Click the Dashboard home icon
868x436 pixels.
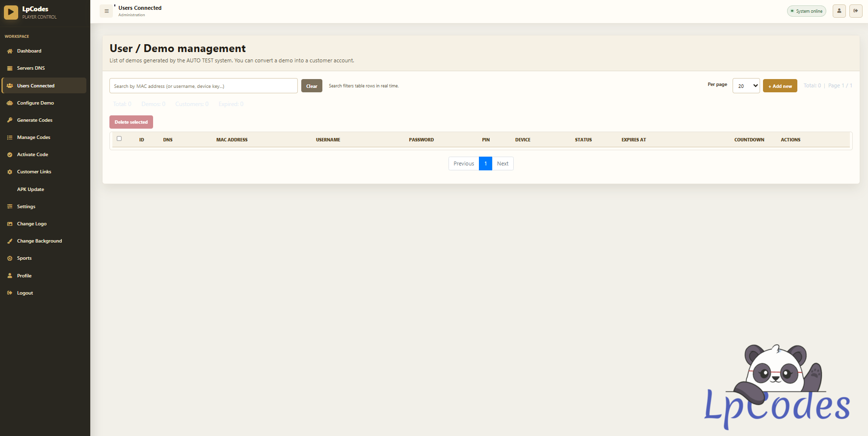[x=10, y=51]
